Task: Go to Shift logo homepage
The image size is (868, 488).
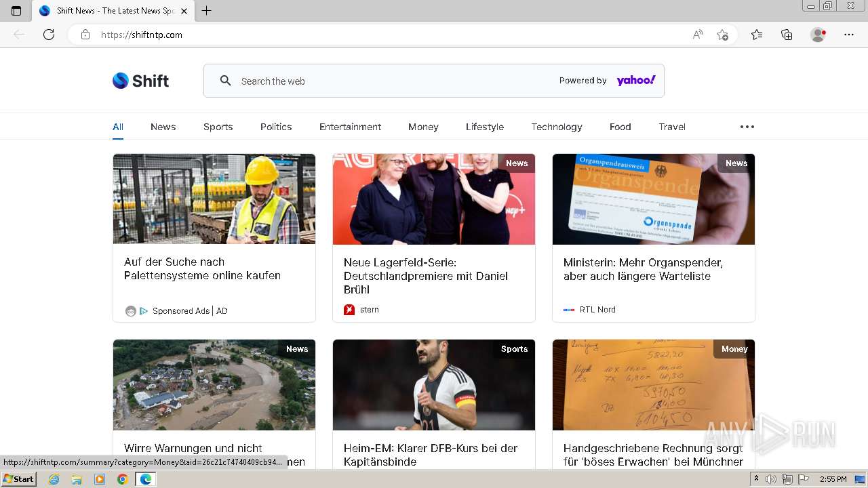Action: [x=140, y=81]
